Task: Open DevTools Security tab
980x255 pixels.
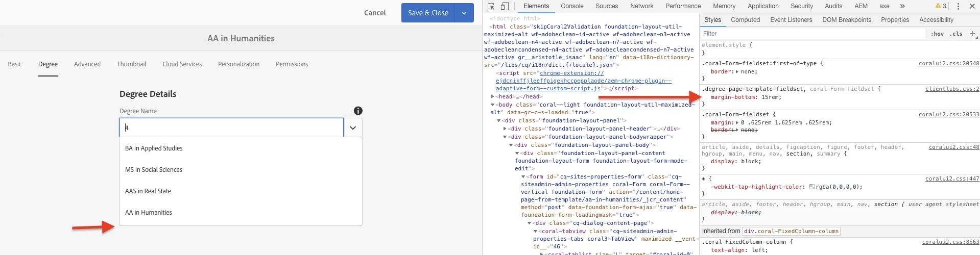Action: coord(802,6)
